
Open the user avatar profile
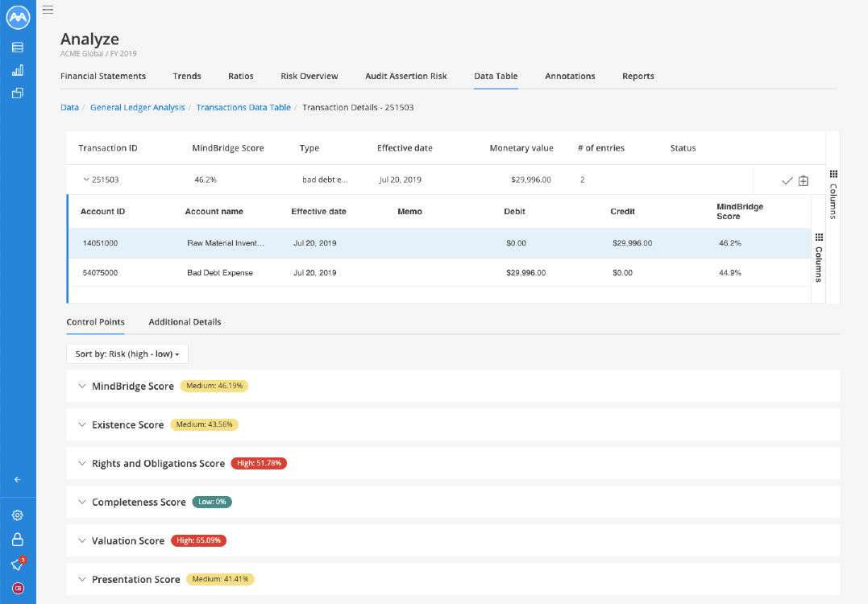(18, 588)
